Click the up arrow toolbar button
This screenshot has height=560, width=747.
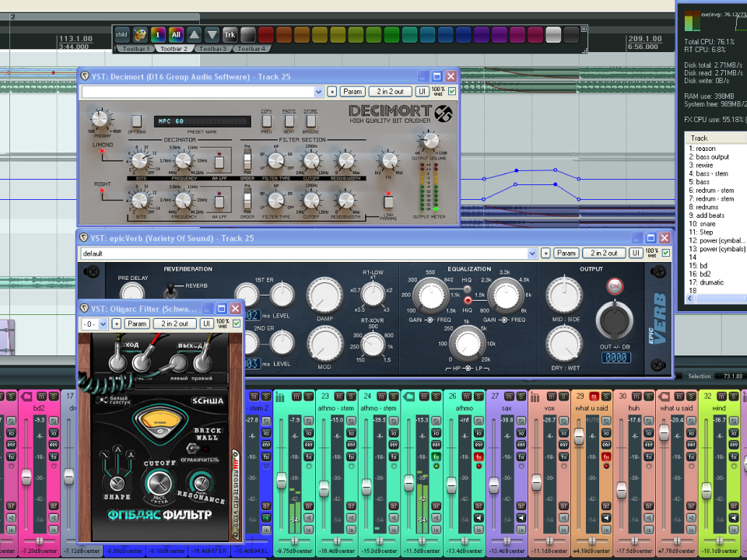pyautogui.click(x=194, y=35)
